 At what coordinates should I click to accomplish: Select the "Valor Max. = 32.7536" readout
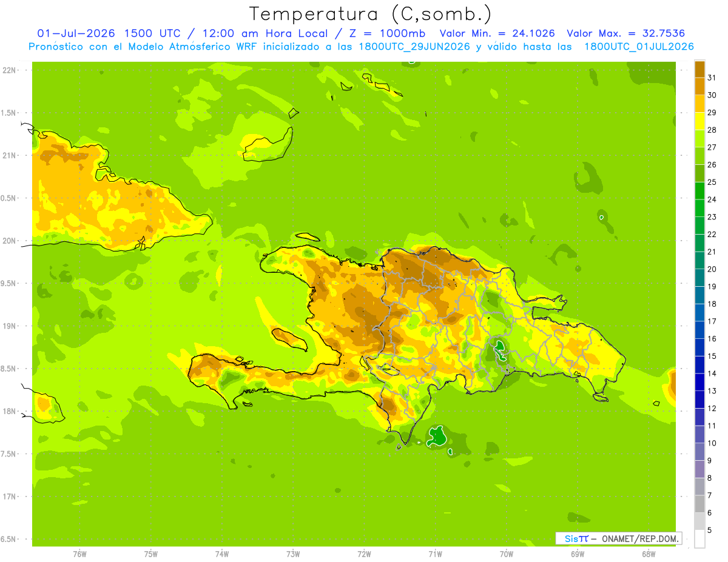click(625, 33)
